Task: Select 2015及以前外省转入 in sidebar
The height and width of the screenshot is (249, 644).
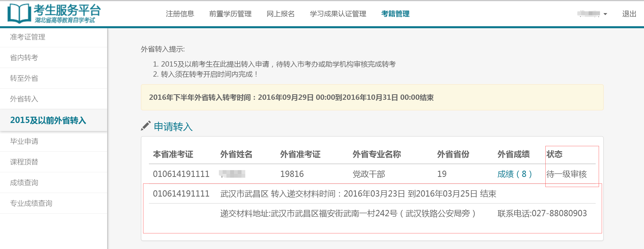Action: tap(48, 120)
